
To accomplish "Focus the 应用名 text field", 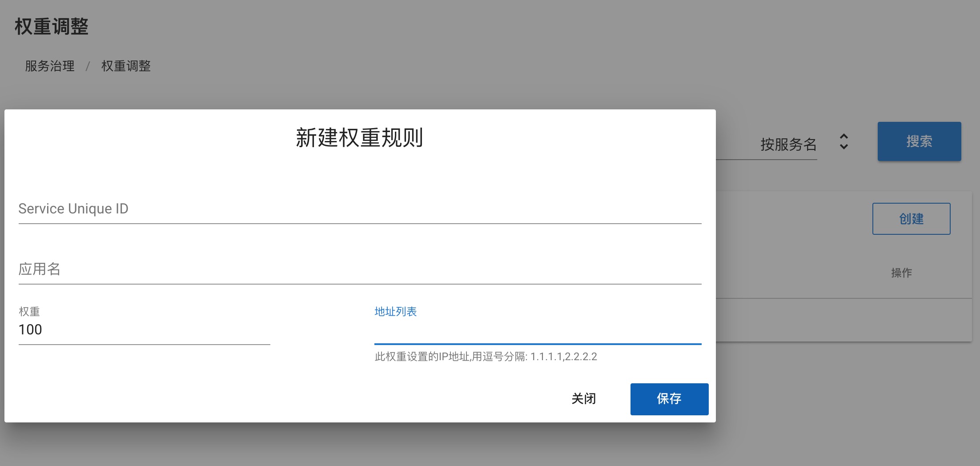I will (359, 269).
